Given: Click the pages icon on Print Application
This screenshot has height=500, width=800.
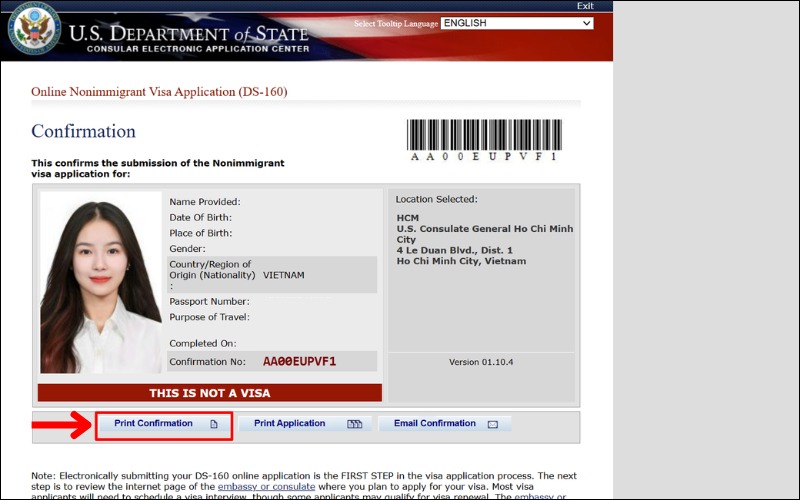Looking at the screenshot, I should point(355,424).
